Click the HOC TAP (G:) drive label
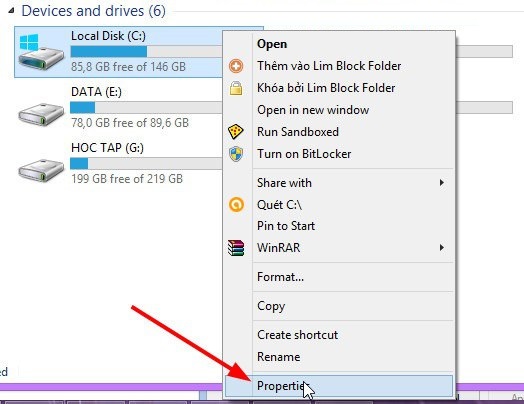524x404 pixels. pos(107,147)
